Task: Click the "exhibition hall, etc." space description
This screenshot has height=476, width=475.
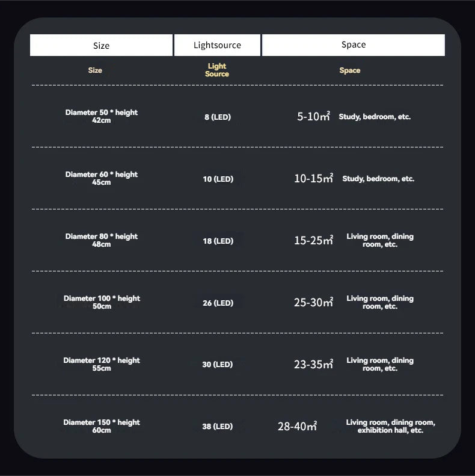Action: 390,430
